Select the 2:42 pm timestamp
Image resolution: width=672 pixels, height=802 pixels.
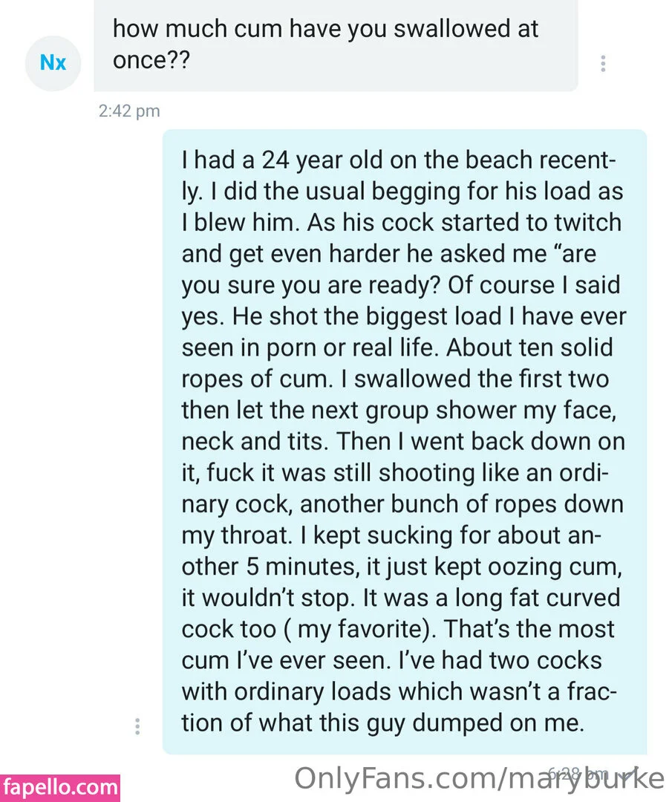(128, 111)
